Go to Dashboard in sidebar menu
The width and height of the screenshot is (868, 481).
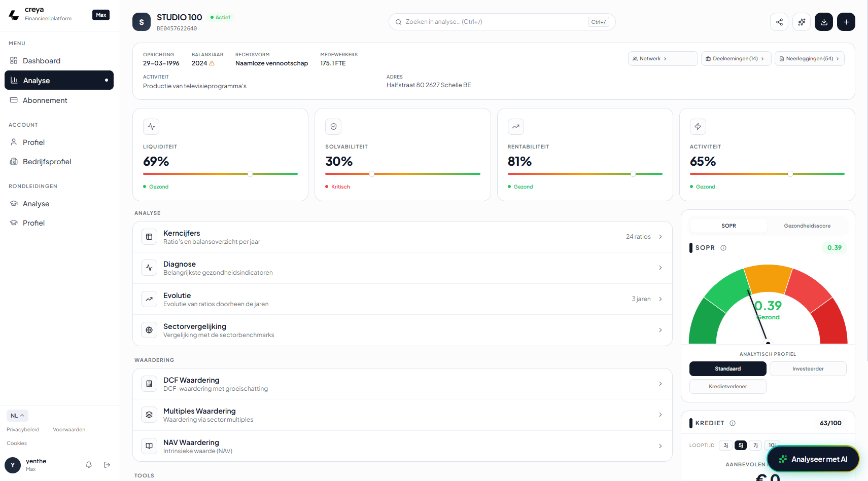[59, 61]
